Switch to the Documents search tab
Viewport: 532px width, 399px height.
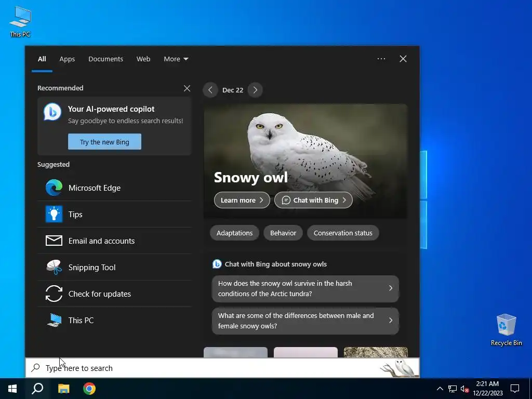[105, 59]
